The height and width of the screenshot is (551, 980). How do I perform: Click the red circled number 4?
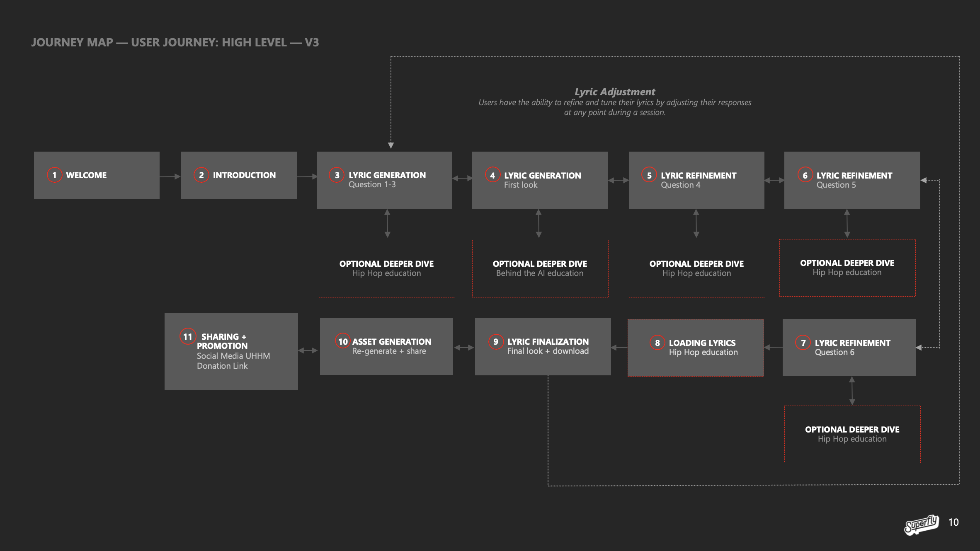pyautogui.click(x=492, y=175)
